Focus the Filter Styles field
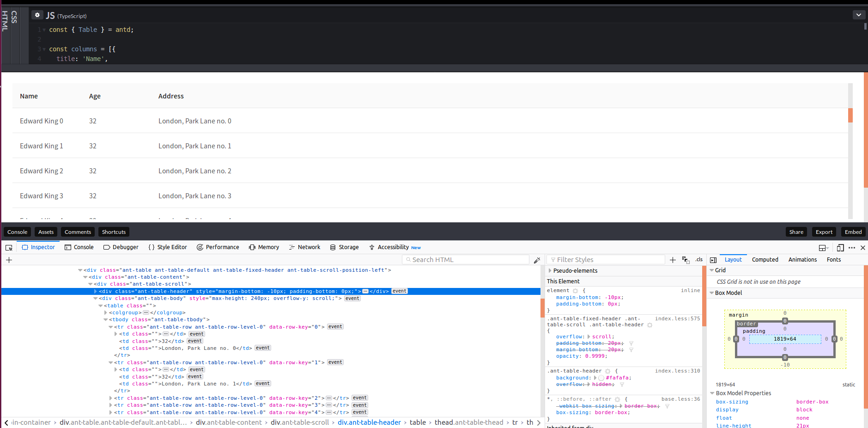Image resolution: width=868 pixels, height=428 pixels. click(606, 260)
